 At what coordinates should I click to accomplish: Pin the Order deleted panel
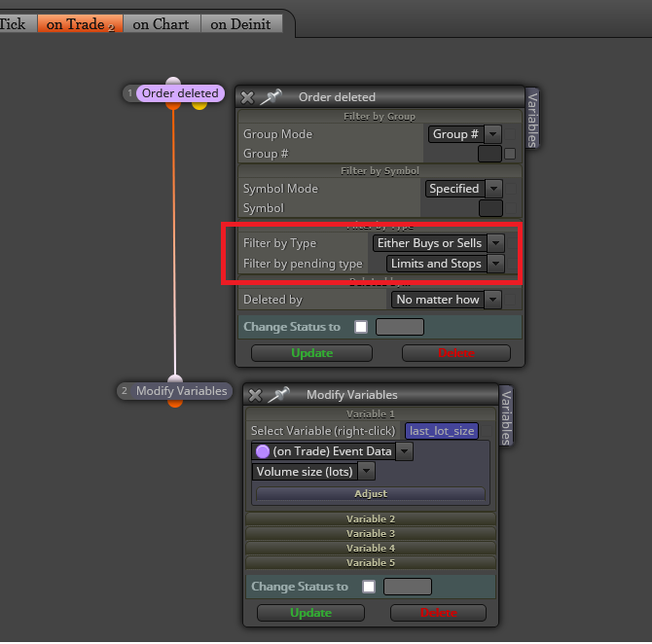click(x=271, y=97)
